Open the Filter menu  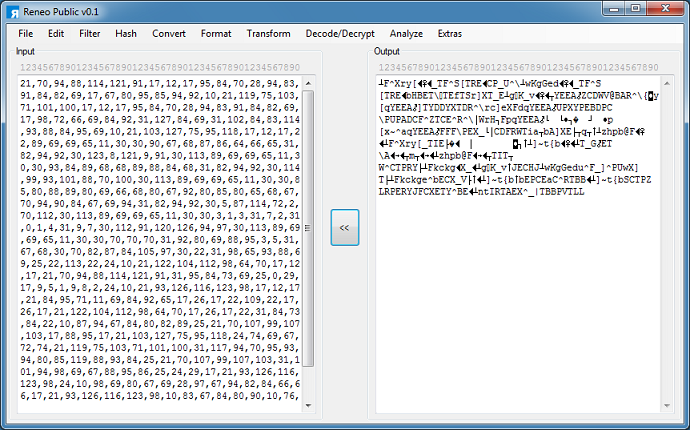90,33
